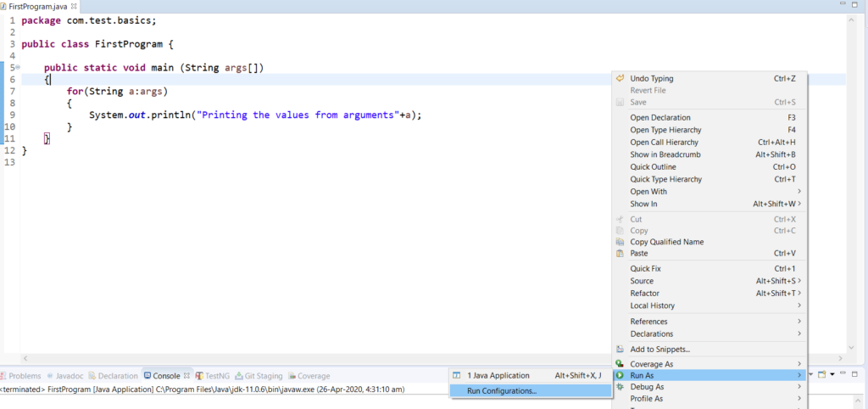
Task: Click on the println code line
Action: coord(254,115)
